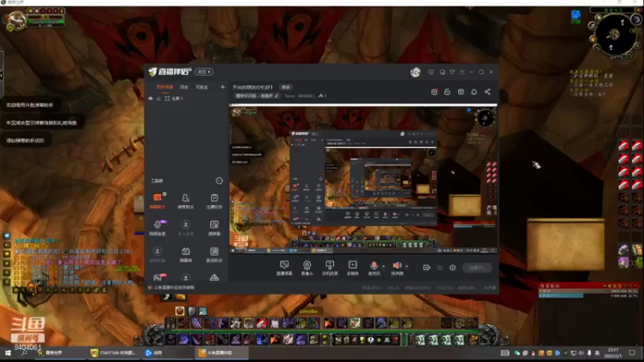The height and width of the screenshot is (362, 644).
Task: Click the shirt skin icon in the title bar
Action: click(452, 72)
